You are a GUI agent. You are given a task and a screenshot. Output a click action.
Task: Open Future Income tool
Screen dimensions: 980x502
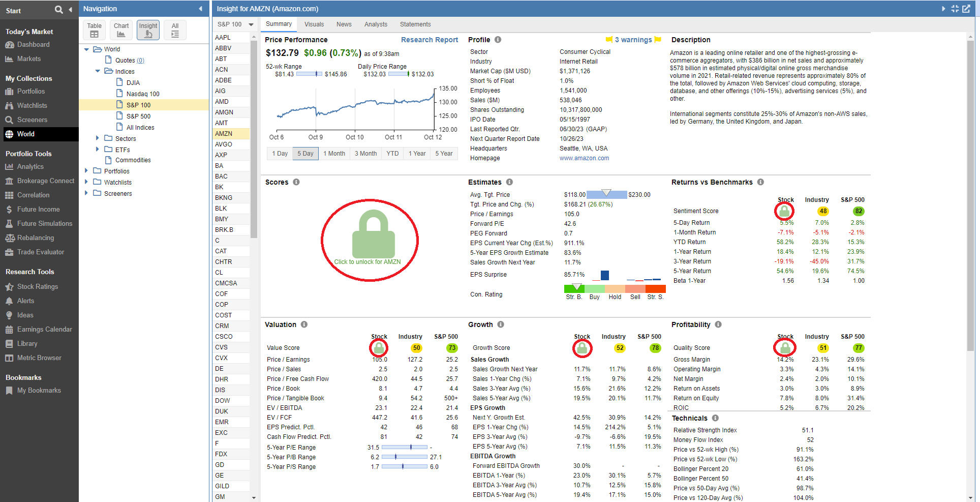[x=38, y=210]
